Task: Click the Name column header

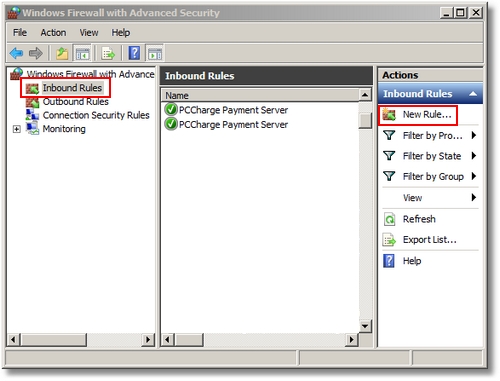Action: point(260,95)
